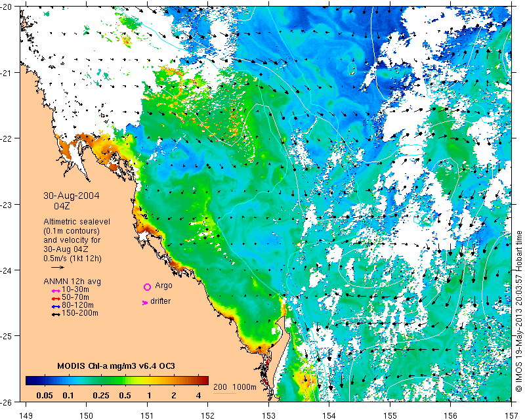
Task: Click the '150-200m' depth label
Action: click(80, 313)
